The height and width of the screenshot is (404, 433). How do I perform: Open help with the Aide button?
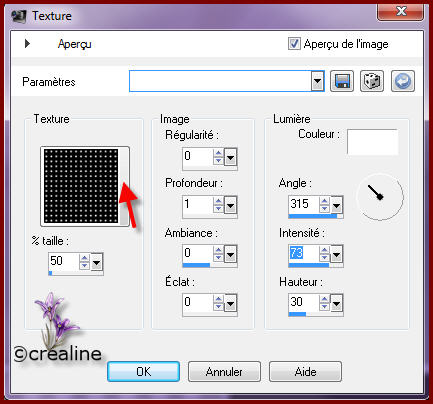tap(305, 371)
